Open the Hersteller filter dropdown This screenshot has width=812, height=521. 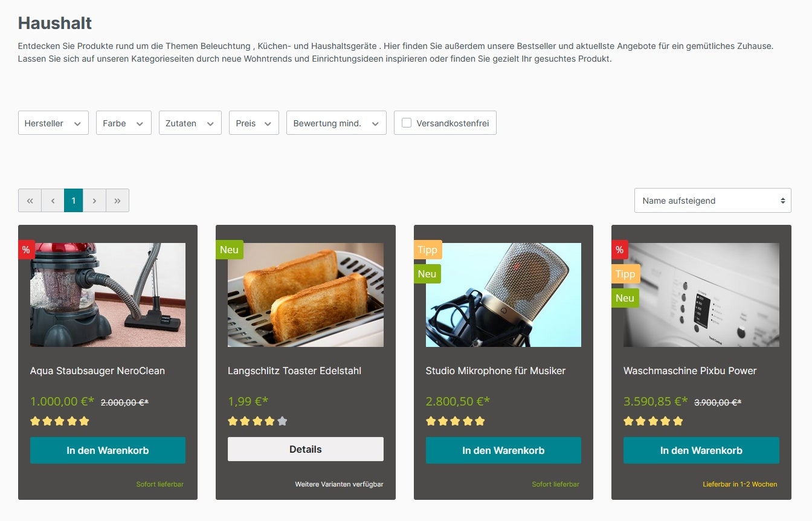click(x=53, y=123)
